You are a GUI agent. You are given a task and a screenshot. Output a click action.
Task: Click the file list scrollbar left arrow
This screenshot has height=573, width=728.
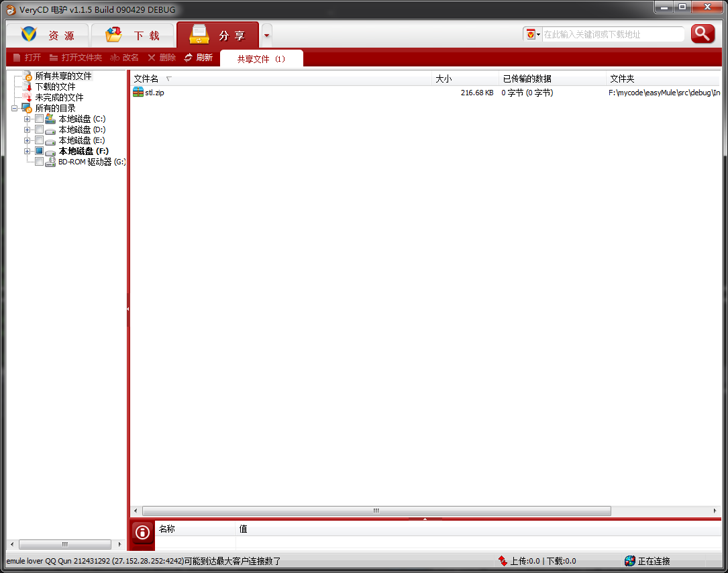tap(136, 511)
